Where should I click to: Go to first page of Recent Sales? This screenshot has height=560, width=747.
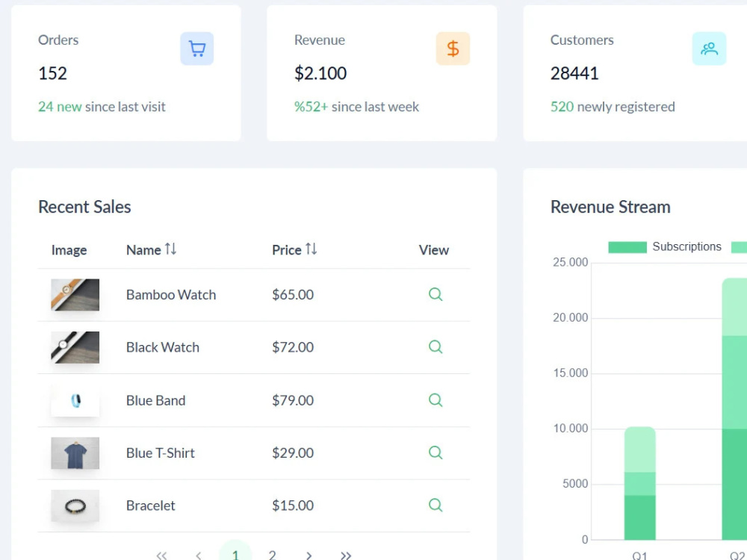pyautogui.click(x=161, y=556)
